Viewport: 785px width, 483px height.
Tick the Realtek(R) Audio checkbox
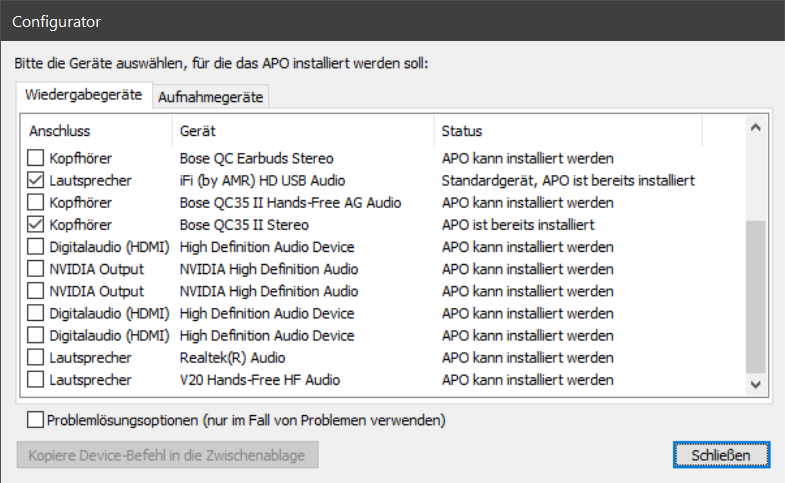click(x=36, y=357)
